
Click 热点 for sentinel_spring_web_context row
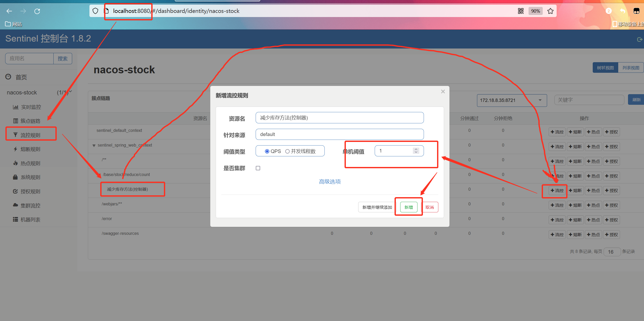point(593,147)
